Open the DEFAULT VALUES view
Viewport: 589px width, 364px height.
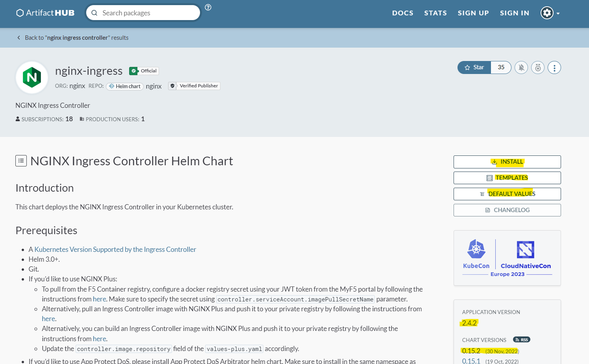point(507,194)
